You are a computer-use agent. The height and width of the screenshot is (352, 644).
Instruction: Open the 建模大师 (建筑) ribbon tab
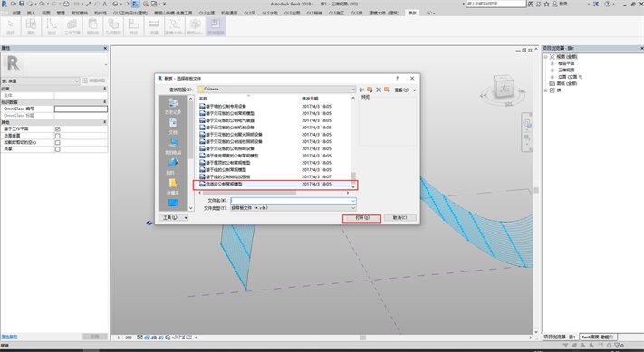[x=384, y=14]
